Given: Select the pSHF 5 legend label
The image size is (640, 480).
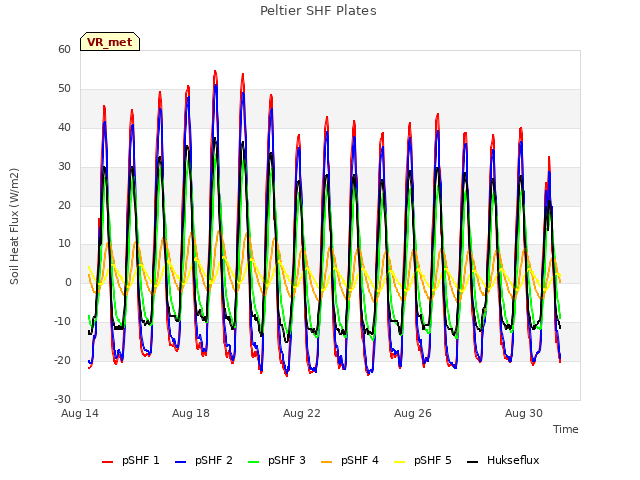Looking at the screenshot, I should 433,460.
